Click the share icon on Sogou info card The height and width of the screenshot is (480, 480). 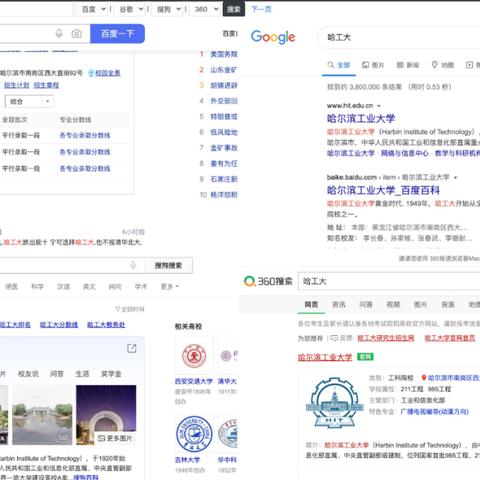coord(132,348)
